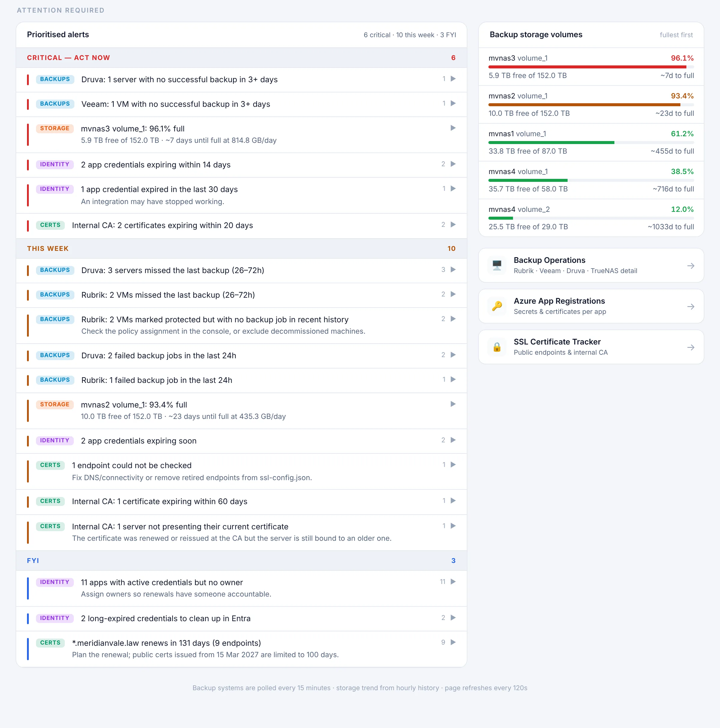Click the '6 critical · 10 this week · 3 FYI' summary
The height and width of the screenshot is (728, 720).
coord(409,35)
